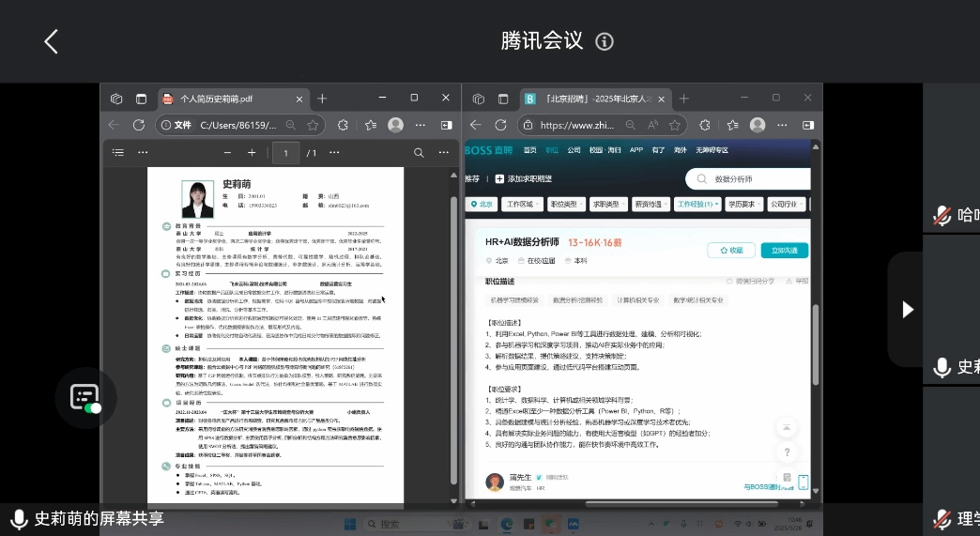Expand the 工作区域 filter dropdown

click(x=522, y=205)
